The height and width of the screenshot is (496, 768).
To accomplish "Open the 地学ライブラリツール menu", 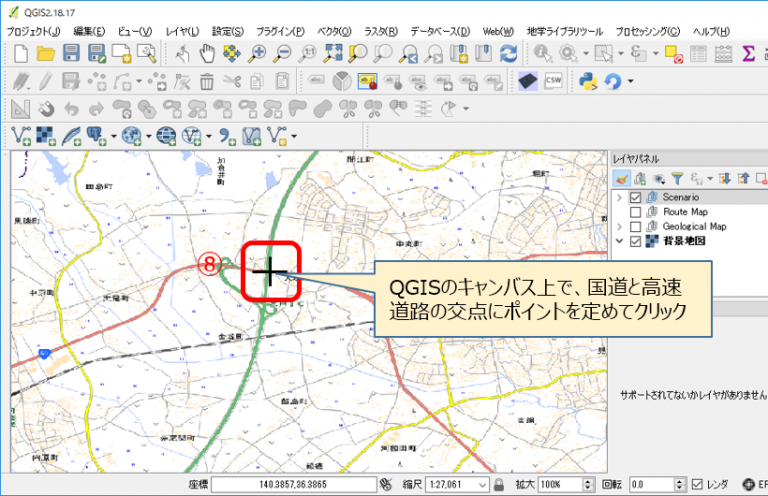I will 565,31.
